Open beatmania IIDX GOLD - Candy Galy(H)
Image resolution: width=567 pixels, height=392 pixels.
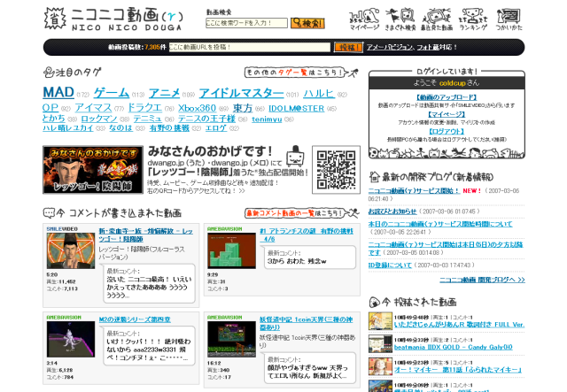tap(453, 347)
